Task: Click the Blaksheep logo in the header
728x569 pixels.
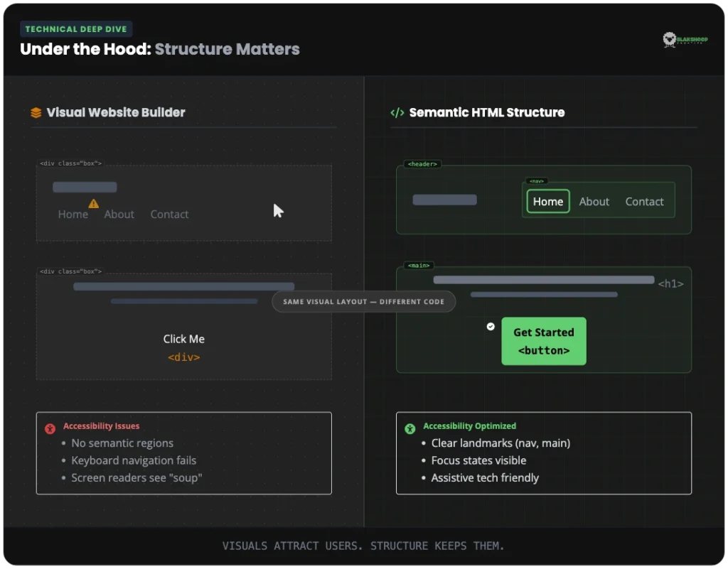Action: (x=685, y=40)
